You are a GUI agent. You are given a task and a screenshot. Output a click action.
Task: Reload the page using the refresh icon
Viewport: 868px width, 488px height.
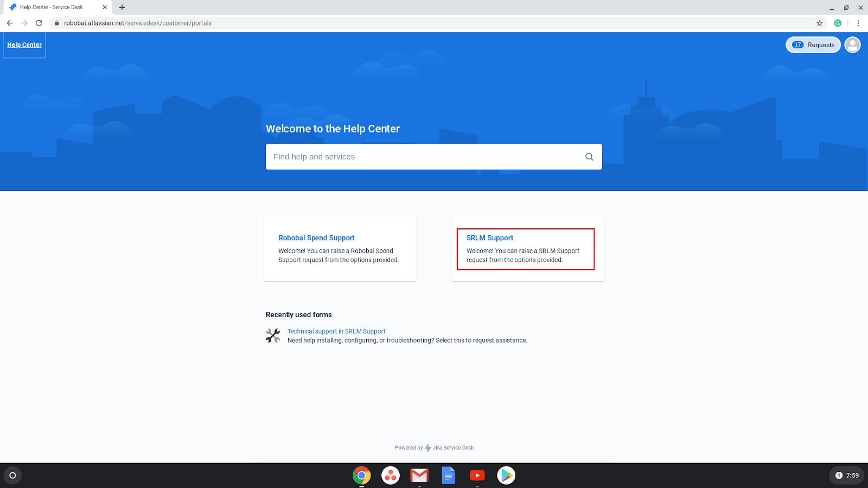tap(39, 23)
